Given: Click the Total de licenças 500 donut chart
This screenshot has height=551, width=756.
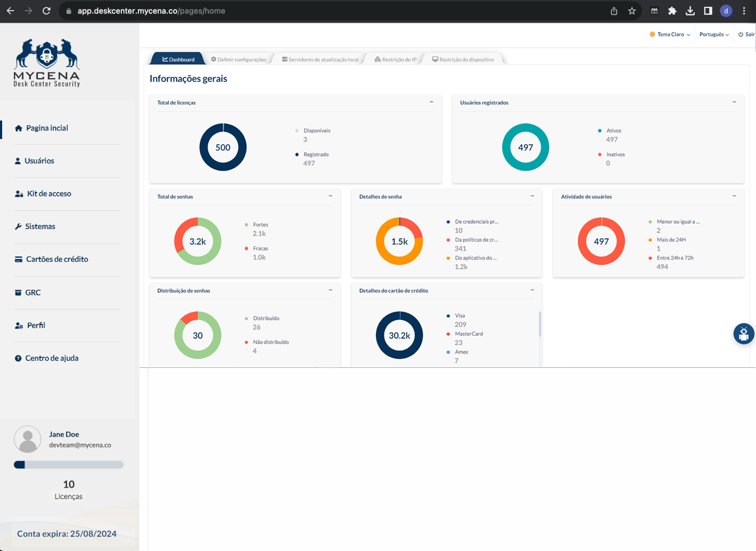Looking at the screenshot, I should point(223,147).
